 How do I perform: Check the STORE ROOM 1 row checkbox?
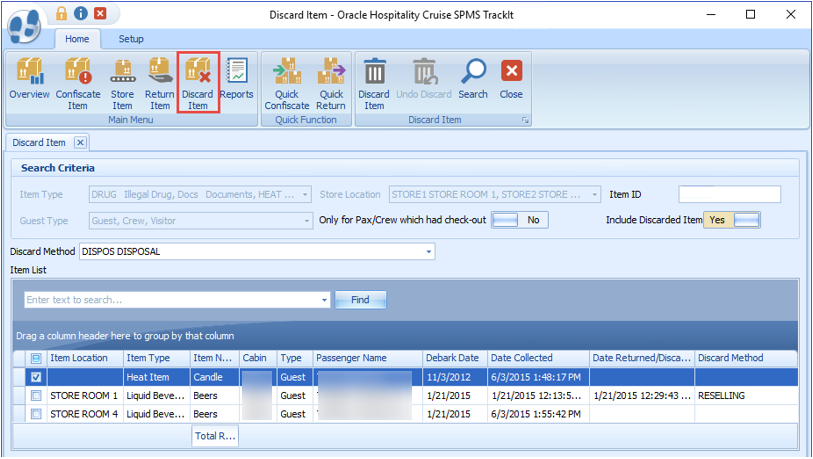(36, 396)
